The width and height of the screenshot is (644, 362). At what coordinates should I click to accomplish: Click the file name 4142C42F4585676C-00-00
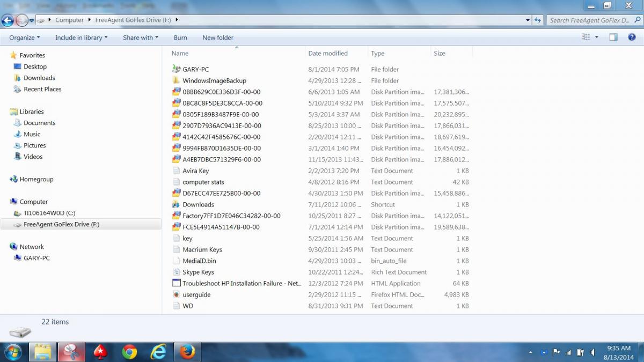[x=222, y=137]
